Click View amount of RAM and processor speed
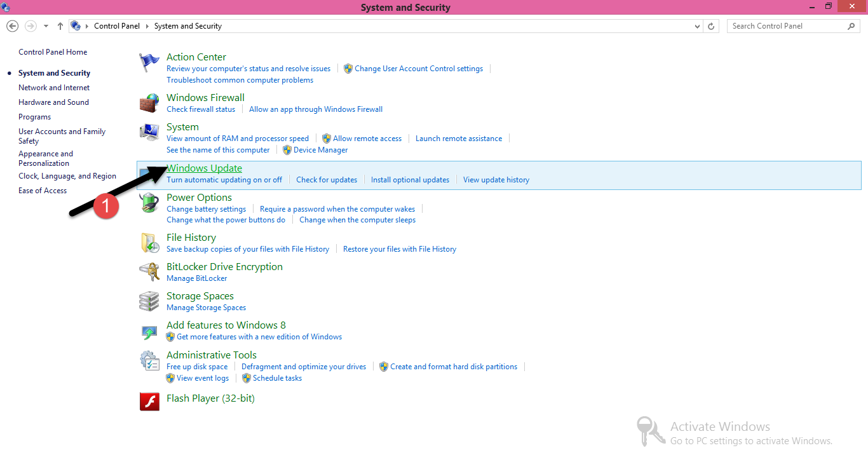This screenshot has height=469, width=868. (x=238, y=139)
